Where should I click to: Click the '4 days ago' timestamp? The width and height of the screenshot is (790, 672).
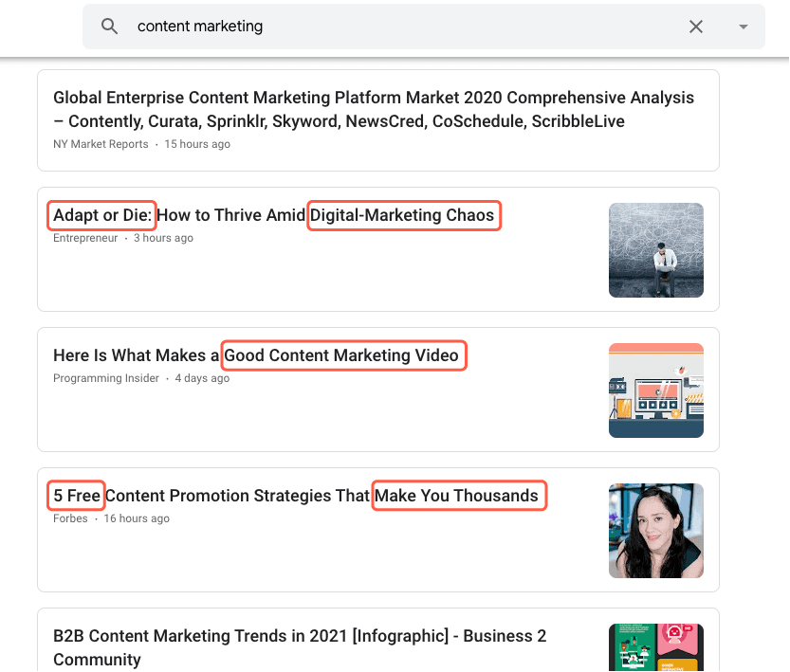pyautogui.click(x=202, y=378)
